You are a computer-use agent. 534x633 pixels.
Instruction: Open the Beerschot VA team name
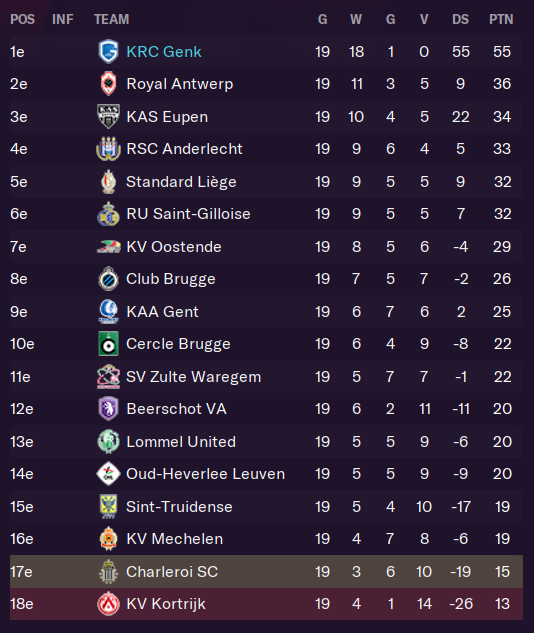[176, 409]
